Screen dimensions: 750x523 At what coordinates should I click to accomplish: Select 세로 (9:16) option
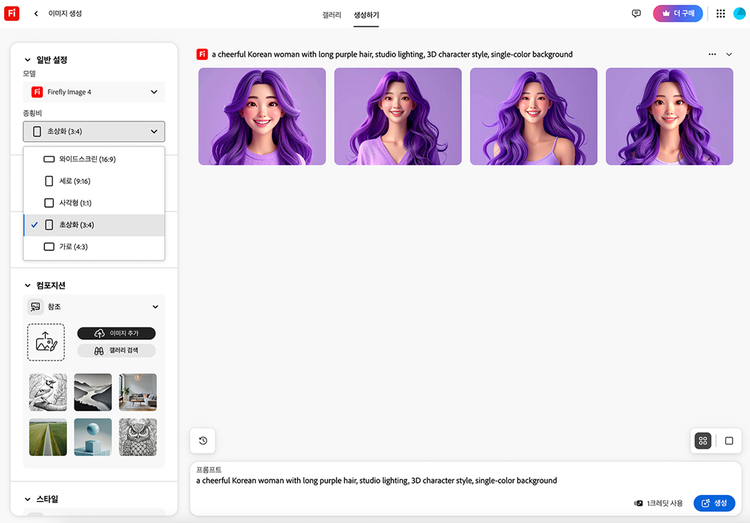94,181
